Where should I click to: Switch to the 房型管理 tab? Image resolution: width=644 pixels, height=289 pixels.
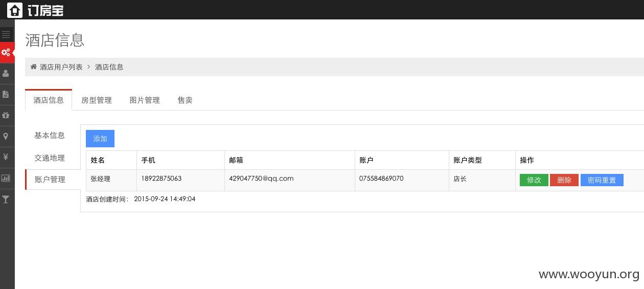click(x=97, y=100)
